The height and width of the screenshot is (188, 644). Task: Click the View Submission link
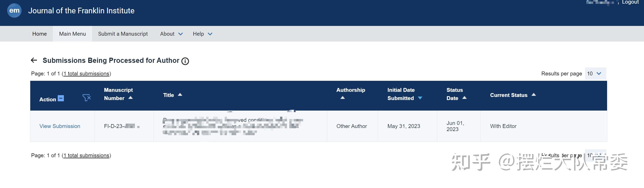point(60,126)
